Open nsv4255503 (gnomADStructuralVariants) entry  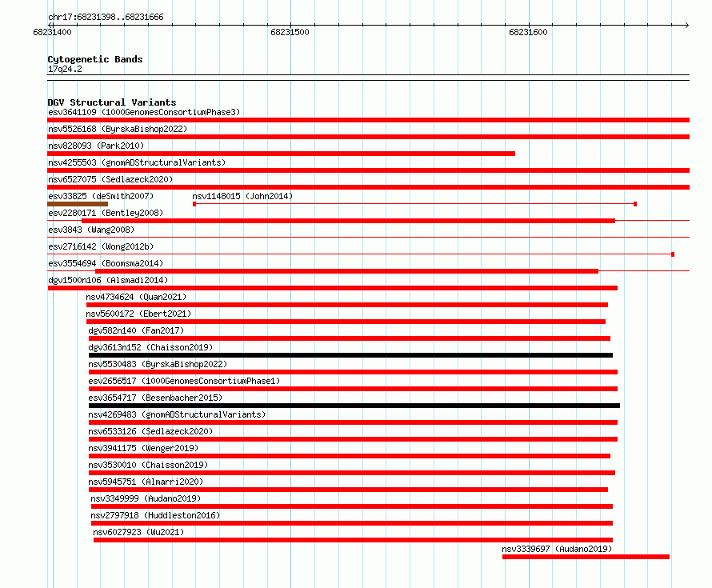(x=137, y=162)
